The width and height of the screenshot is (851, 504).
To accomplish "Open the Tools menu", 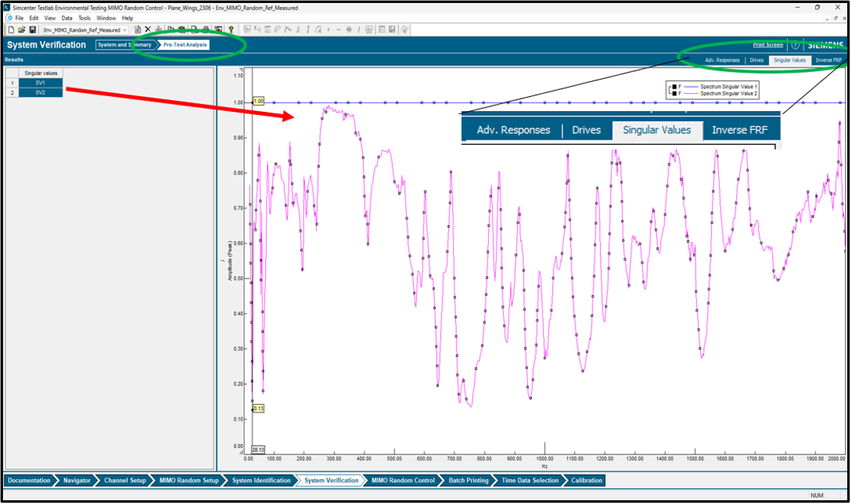I will 85,17.
